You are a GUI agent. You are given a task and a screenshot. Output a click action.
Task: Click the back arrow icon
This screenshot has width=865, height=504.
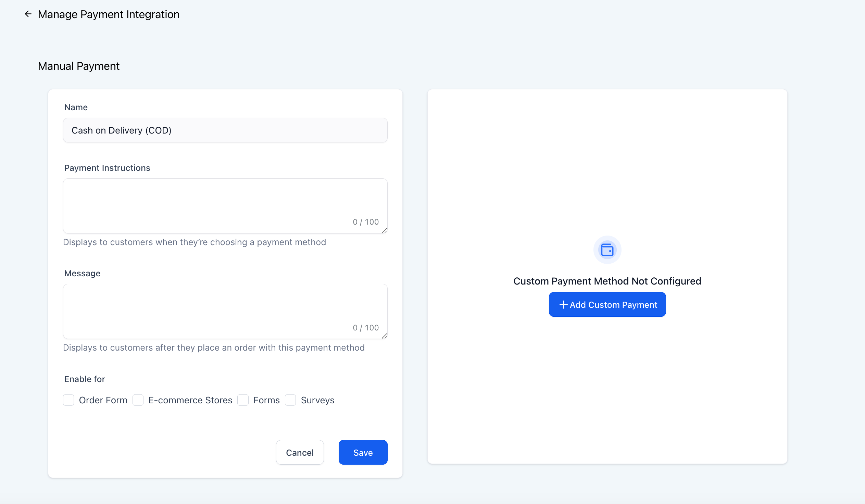28,14
